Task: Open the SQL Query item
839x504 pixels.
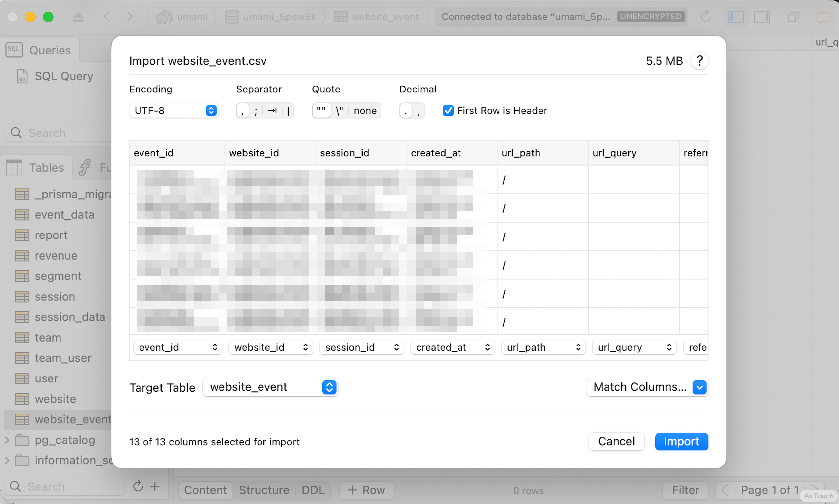Action: tap(63, 76)
